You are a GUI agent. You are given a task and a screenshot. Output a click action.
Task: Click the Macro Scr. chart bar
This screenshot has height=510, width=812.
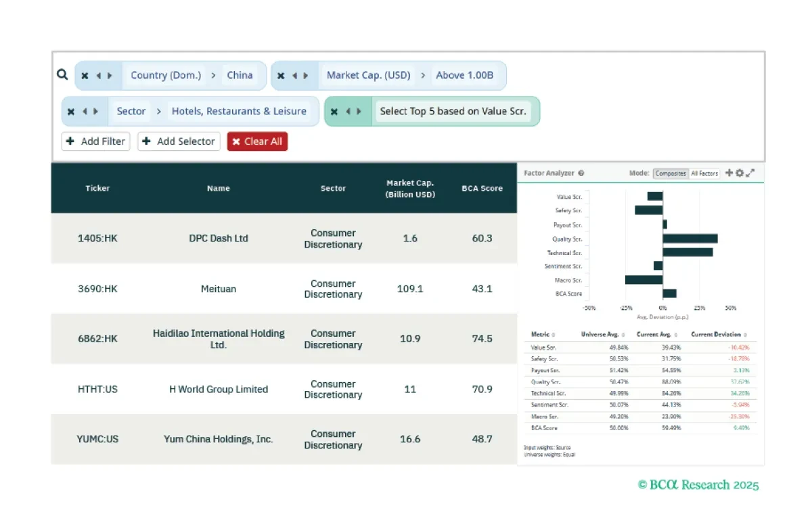click(x=644, y=280)
